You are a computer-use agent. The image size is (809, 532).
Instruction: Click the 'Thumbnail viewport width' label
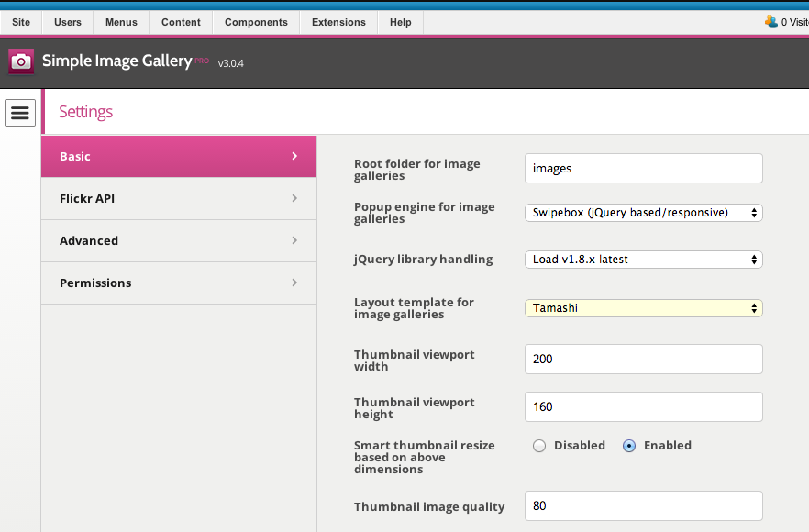[x=415, y=360]
